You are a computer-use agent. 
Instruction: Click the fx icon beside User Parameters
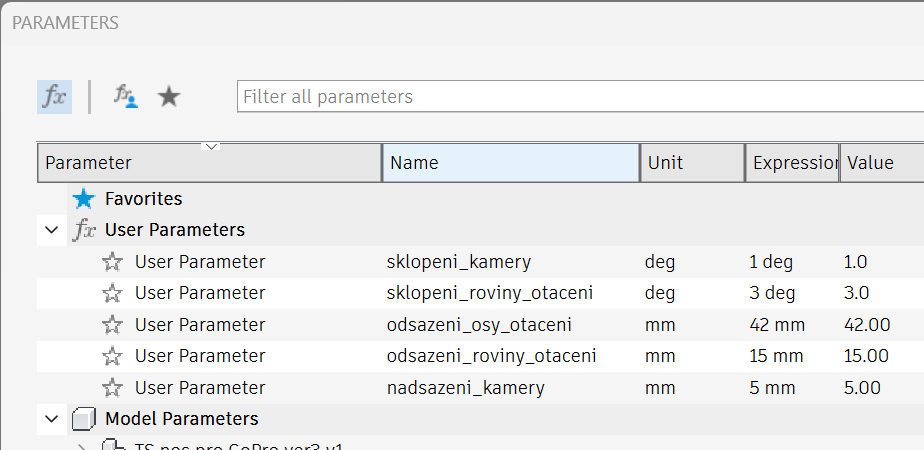pos(85,230)
